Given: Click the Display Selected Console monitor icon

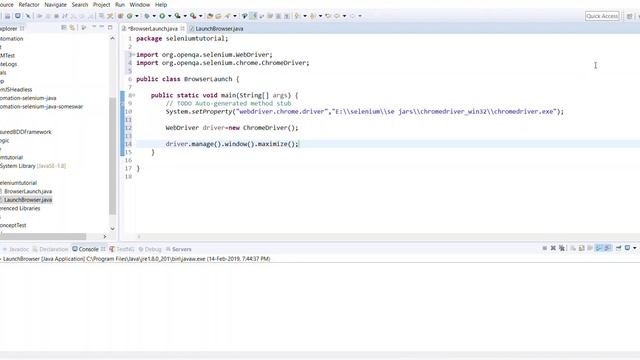Looking at the screenshot, I should pos(627,248).
